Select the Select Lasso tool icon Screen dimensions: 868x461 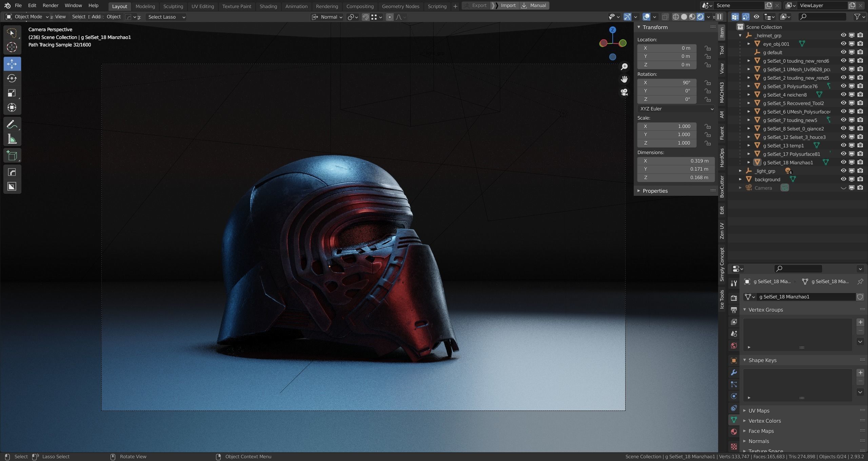coord(12,33)
